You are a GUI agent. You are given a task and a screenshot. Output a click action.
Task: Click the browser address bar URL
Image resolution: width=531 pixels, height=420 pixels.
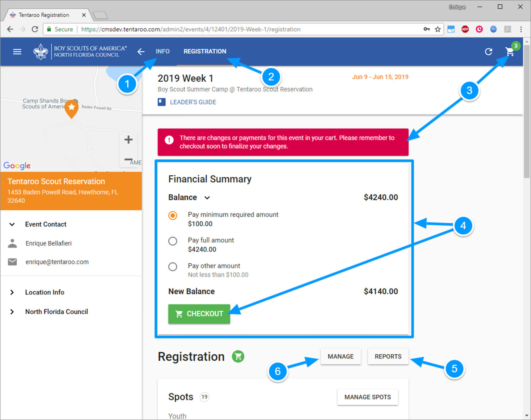(x=191, y=29)
